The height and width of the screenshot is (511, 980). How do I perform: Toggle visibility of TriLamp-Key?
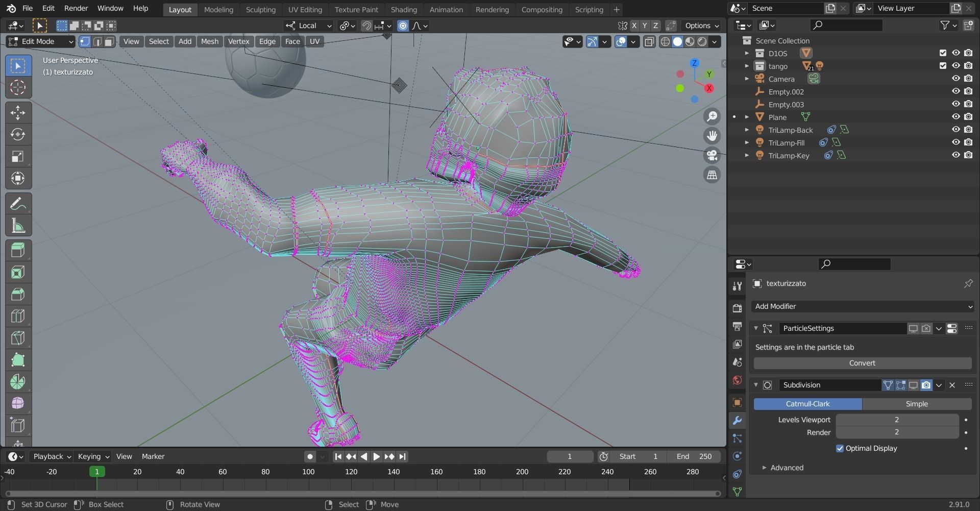coord(956,155)
